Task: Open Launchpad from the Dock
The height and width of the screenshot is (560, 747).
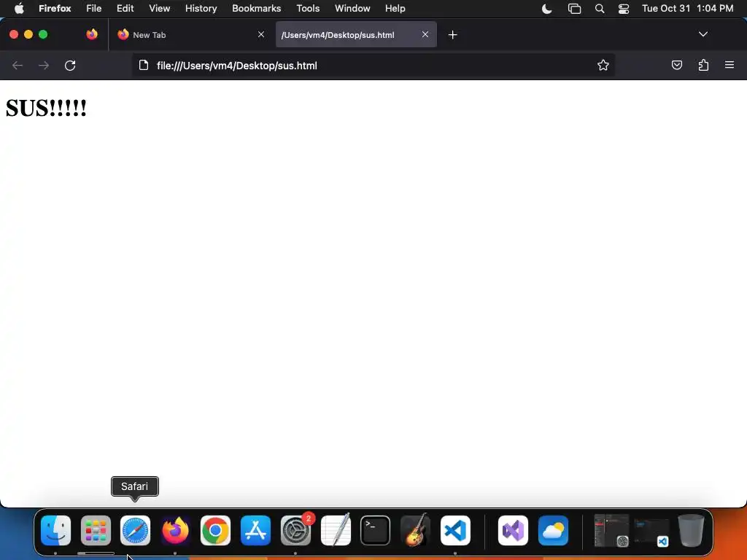Action: point(96,530)
